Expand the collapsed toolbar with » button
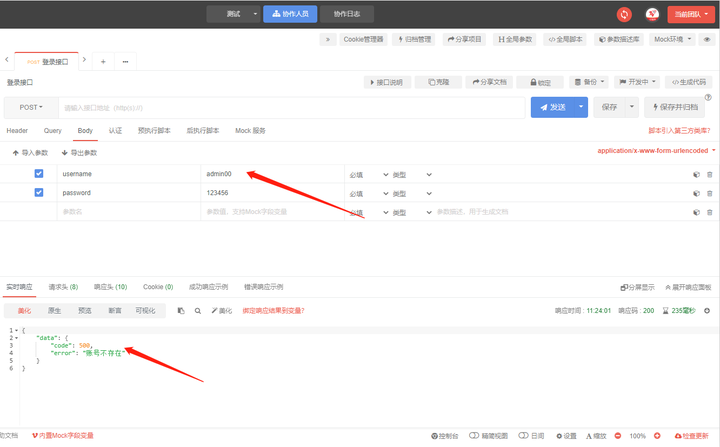The image size is (720, 447). (327, 40)
